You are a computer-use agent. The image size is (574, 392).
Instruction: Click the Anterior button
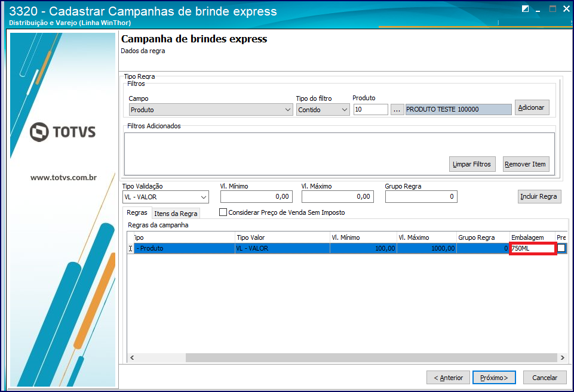pos(448,378)
